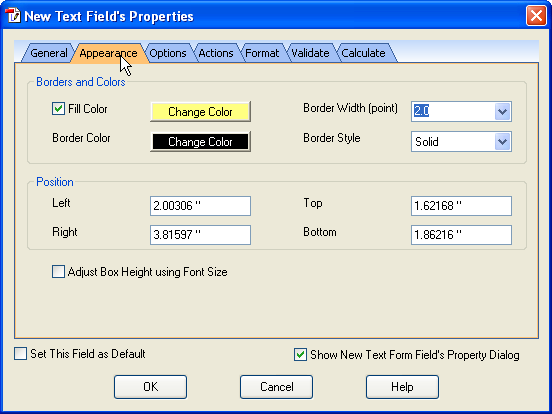Viewport: 552px width, 414px height.
Task: Open the Options tab
Action: pyautogui.click(x=168, y=53)
